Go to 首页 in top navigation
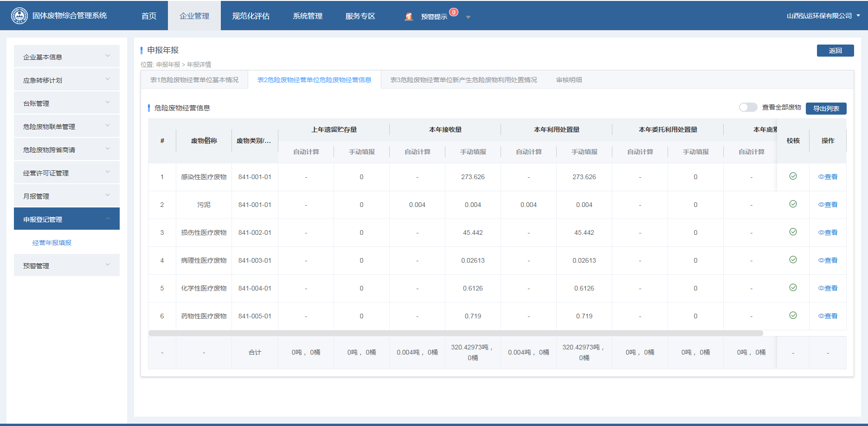 tap(149, 16)
